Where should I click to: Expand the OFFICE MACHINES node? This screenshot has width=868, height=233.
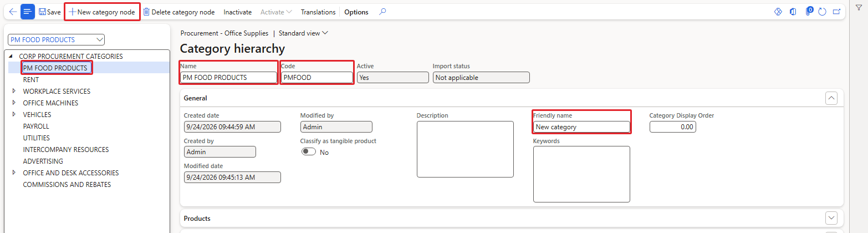pos(14,103)
